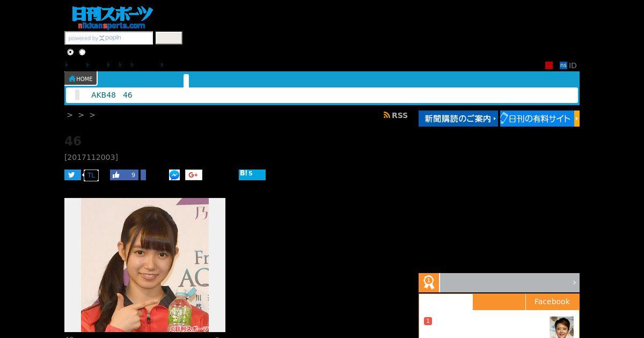Share on Google Plus
Screen dimensions: 644x338
[x=194, y=175]
